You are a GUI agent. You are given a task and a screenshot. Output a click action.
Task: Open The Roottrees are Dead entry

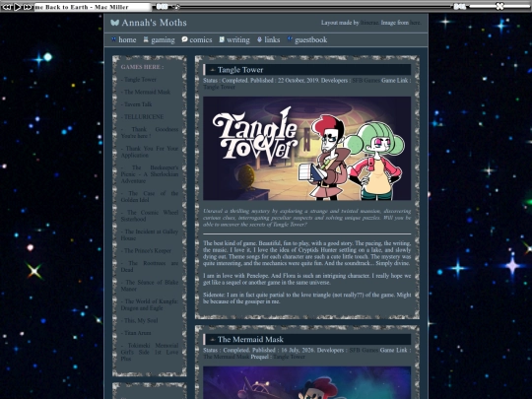pyautogui.click(x=150, y=266)
